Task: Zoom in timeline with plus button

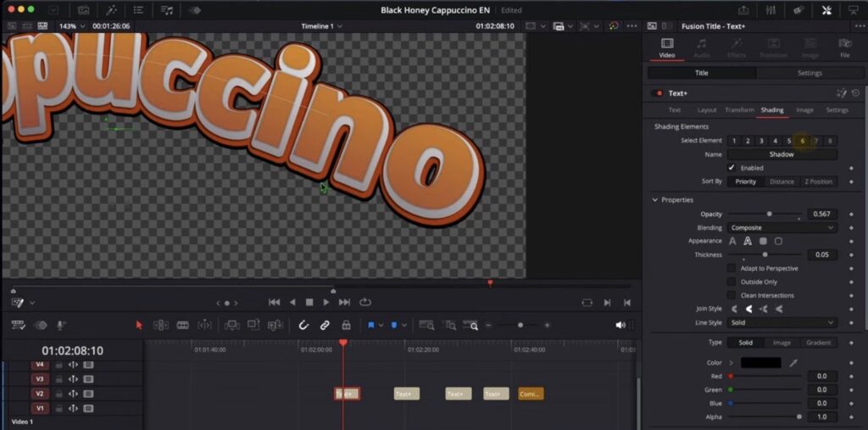Action: pos(547,326)
